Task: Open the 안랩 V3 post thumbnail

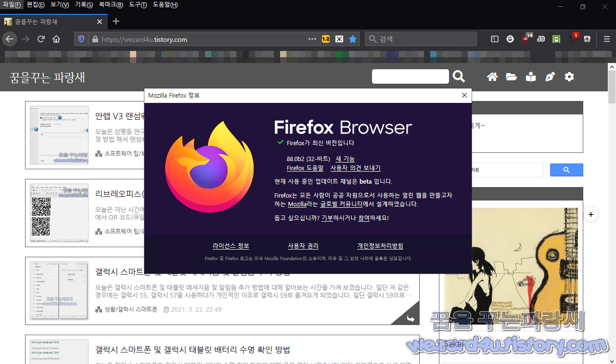Action: click(x=59, y=135)
